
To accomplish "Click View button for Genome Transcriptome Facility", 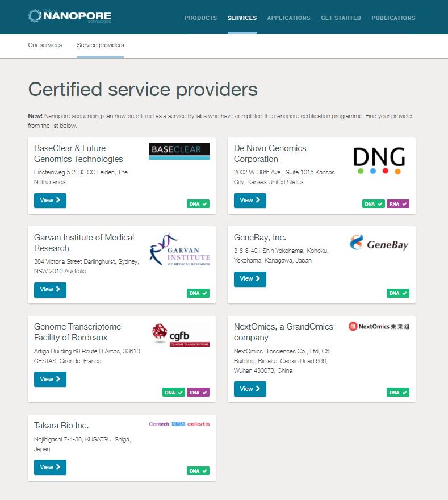I will point(50,379).
